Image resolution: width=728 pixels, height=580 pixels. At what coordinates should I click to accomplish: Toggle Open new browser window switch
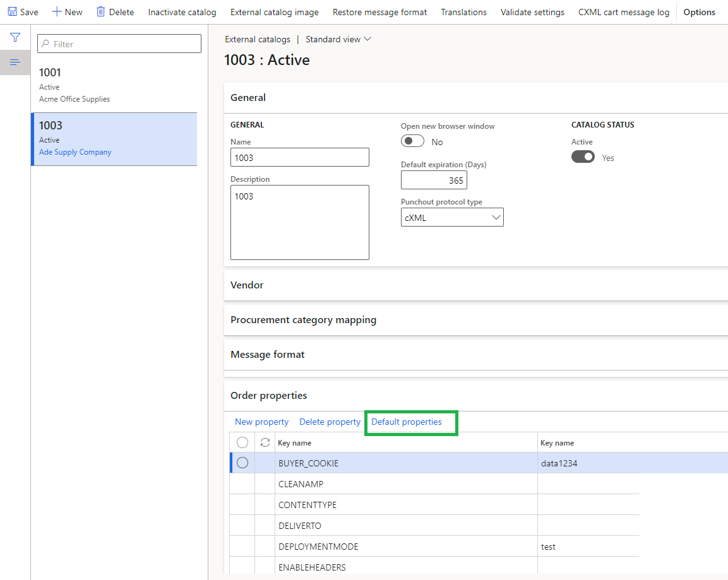412,141
